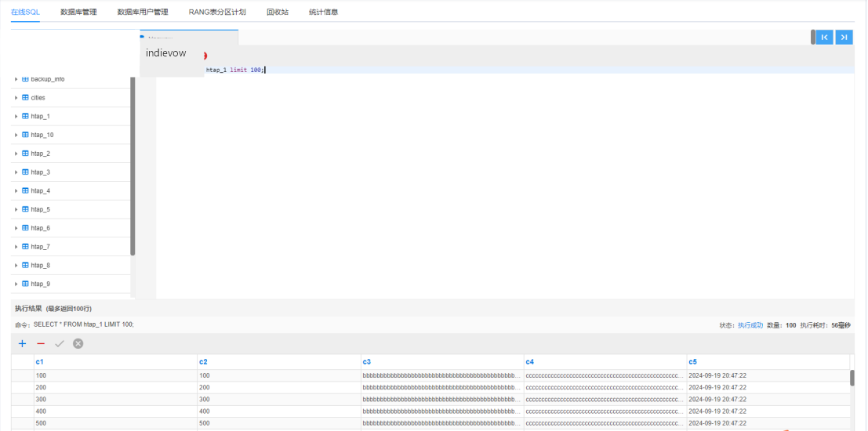The width and height of the screenshot is (868, 431).
Task: Select the htap_7 table name
Action: click(41, 247)
